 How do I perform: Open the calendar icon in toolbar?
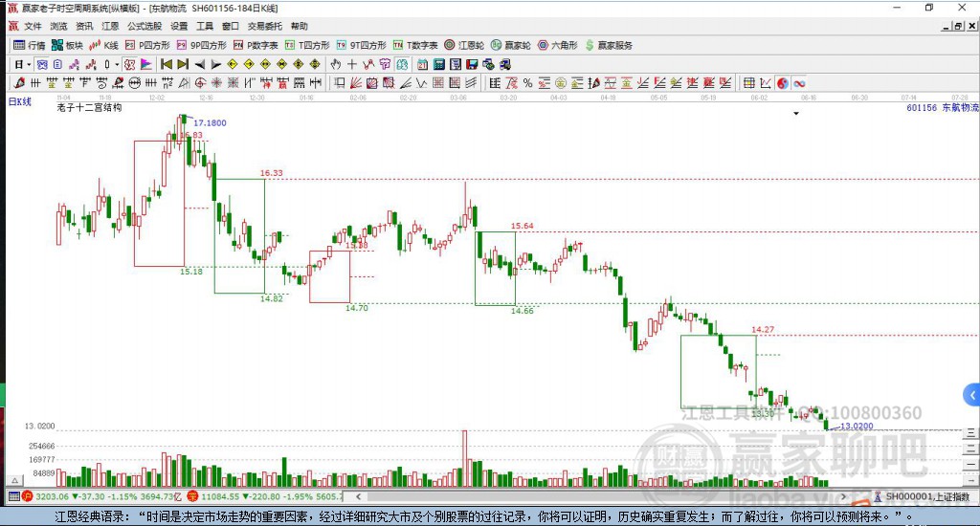[x=422, y=64]
